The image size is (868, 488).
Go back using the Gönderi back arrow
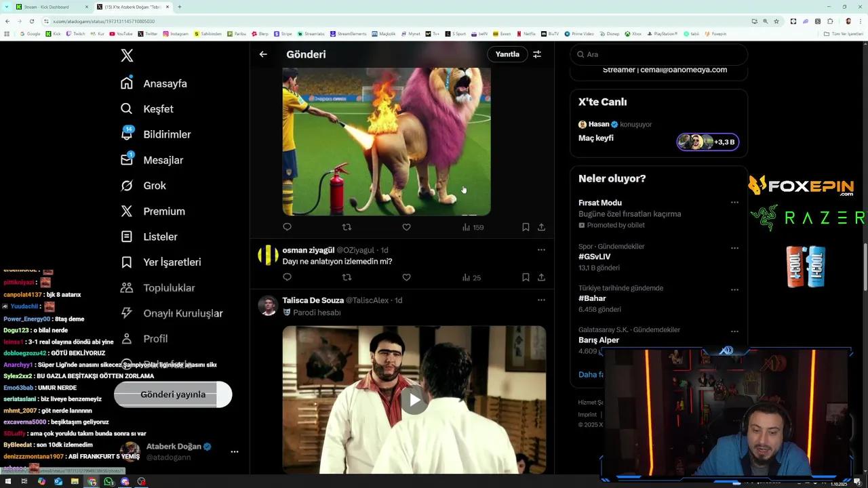[x=263, y=54]
